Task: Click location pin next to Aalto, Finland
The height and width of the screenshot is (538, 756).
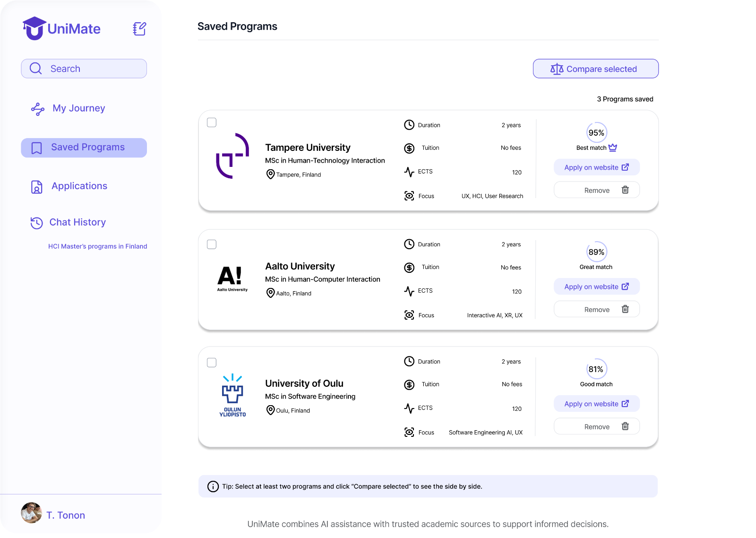Action: click(270, 293)
